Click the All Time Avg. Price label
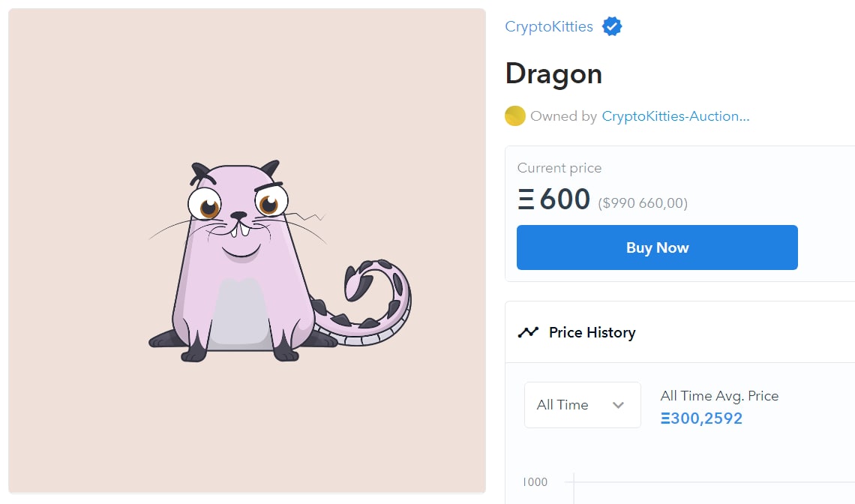This screenshot has height=504, width=855. coord(719,396)
